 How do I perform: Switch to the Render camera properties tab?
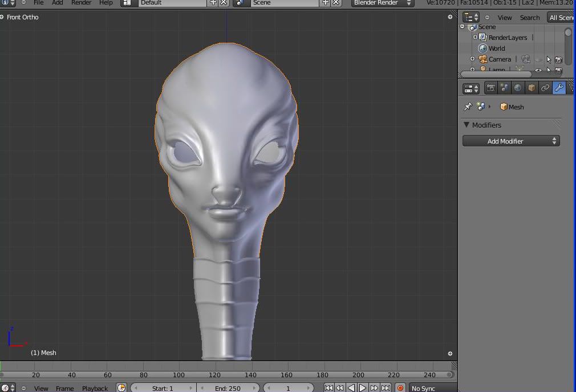click(490, 88)
